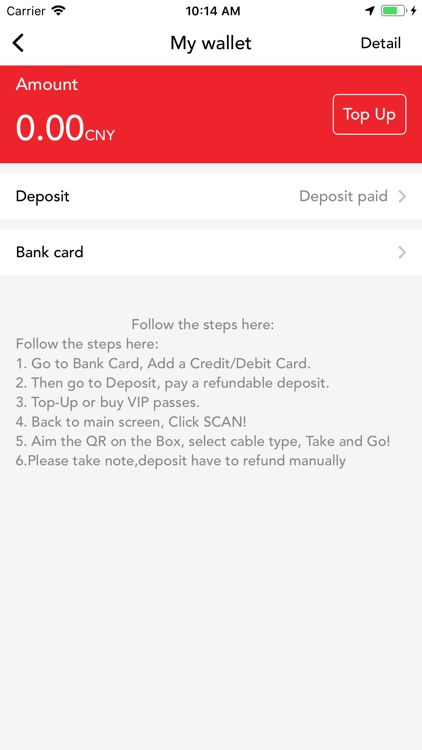Tap the 0.00 CNY balance amount
Image resolution: width=422 pixels, height=750 pixels.
point(66,128)
